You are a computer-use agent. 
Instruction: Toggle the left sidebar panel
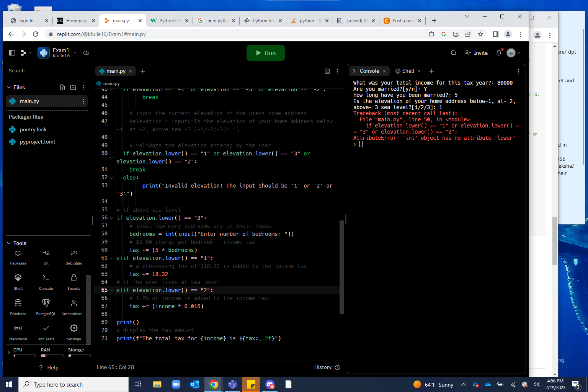[x=12, y=53]
